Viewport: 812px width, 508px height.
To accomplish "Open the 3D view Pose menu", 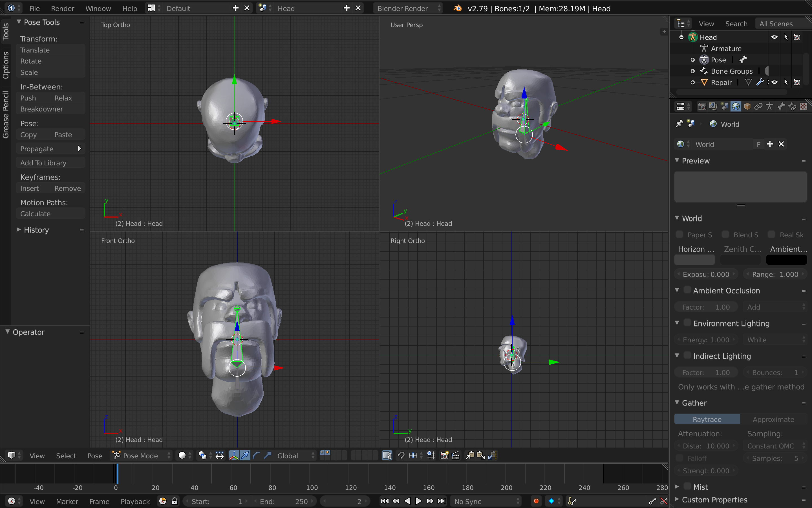I will point(95,456).
